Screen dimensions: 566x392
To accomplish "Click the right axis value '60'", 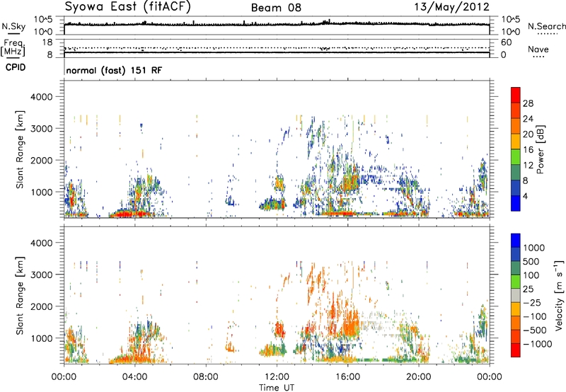I will click(x=506, y=42).
